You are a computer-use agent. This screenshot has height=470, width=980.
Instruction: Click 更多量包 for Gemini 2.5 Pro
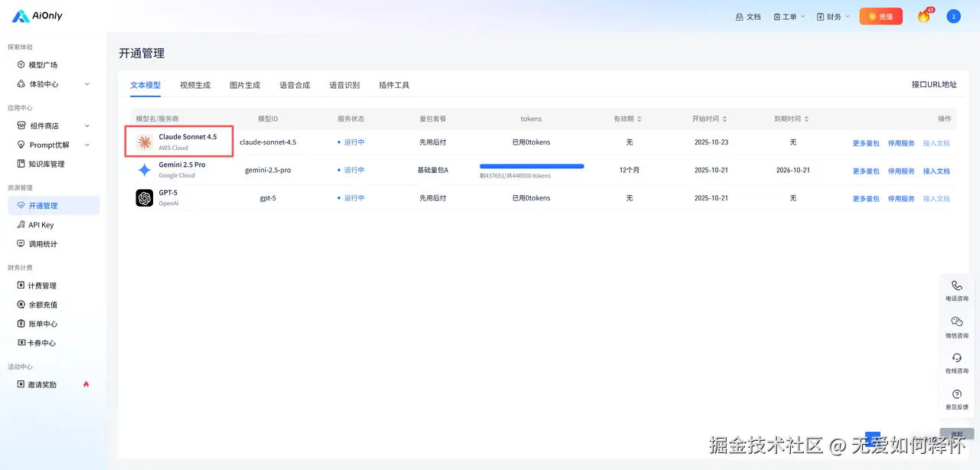click(x=866, y=171)
